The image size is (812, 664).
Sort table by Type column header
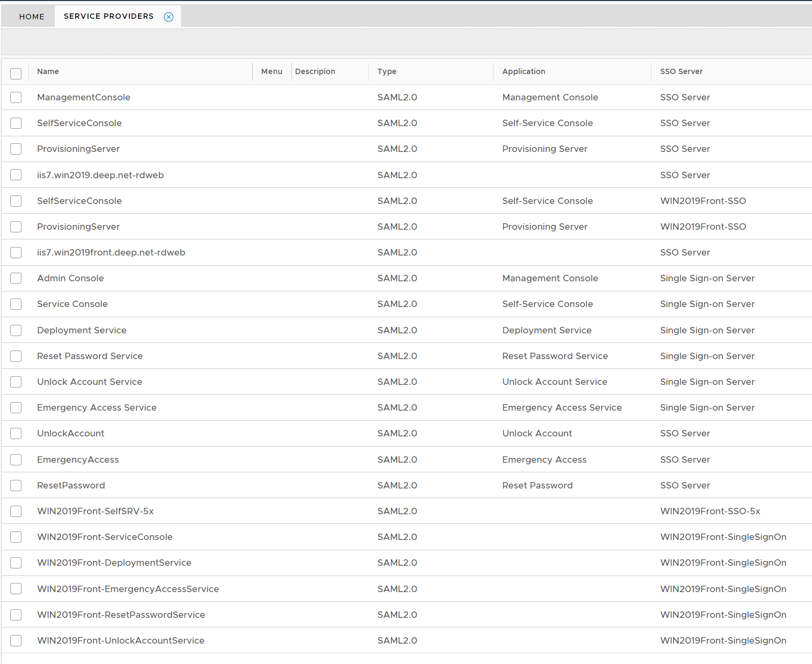387,71
